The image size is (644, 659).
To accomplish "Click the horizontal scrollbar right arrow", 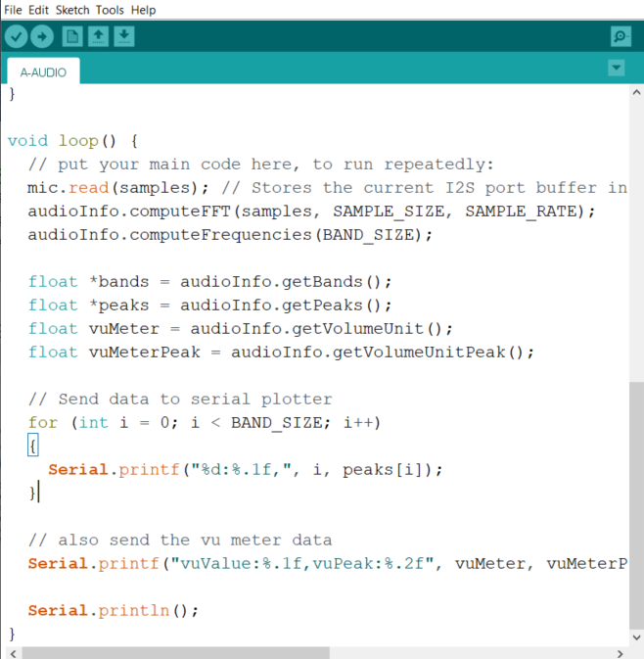I will (x=621, y=653).
